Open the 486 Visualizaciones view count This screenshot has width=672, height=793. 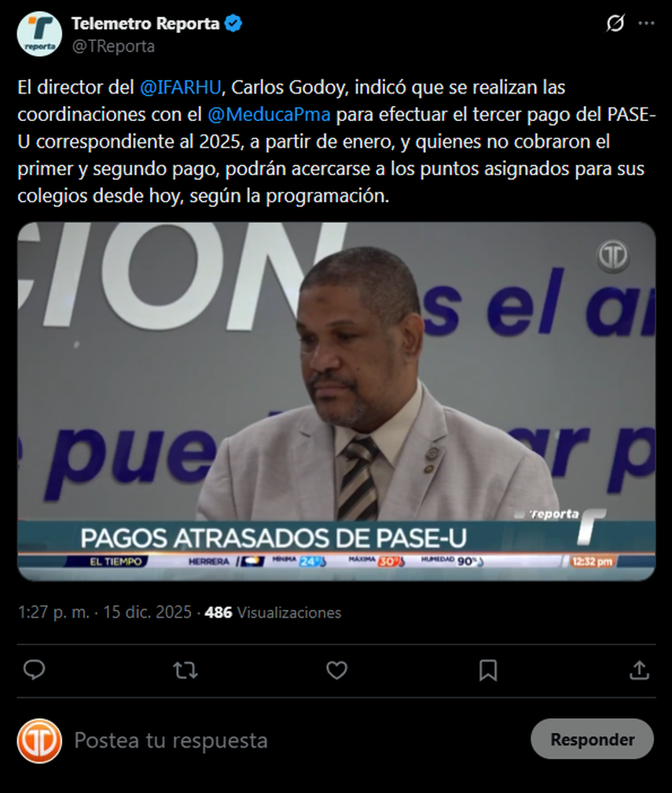point(273,612)
